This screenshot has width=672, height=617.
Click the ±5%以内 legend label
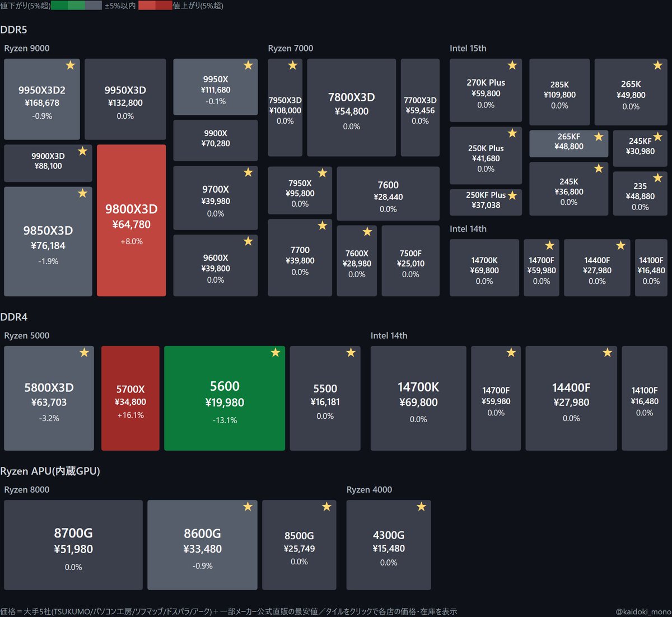tap(120, 6)
